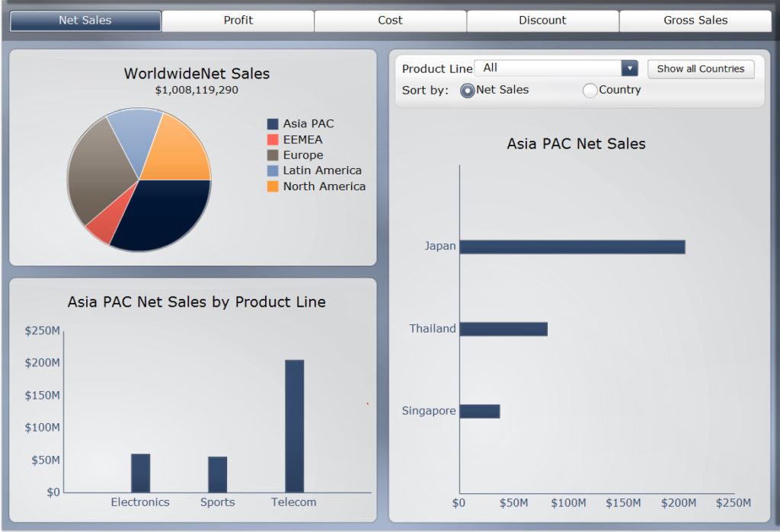Click the Telecom column bar

pyautogui.click(x=294, y=426)
